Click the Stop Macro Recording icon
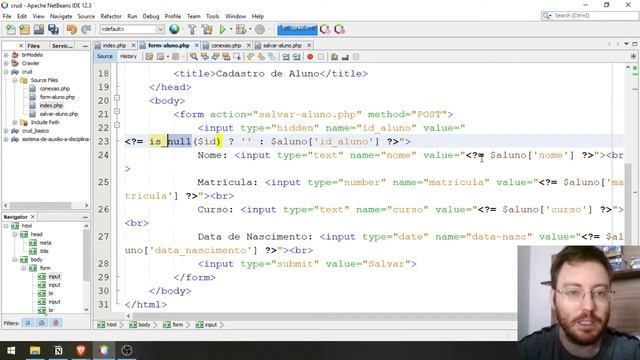640x360 pixels. pyautogui.click(x=321, y=57)
